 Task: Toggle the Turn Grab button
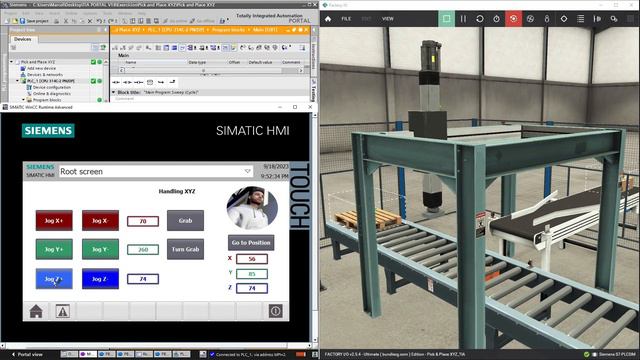pos(185,249)
